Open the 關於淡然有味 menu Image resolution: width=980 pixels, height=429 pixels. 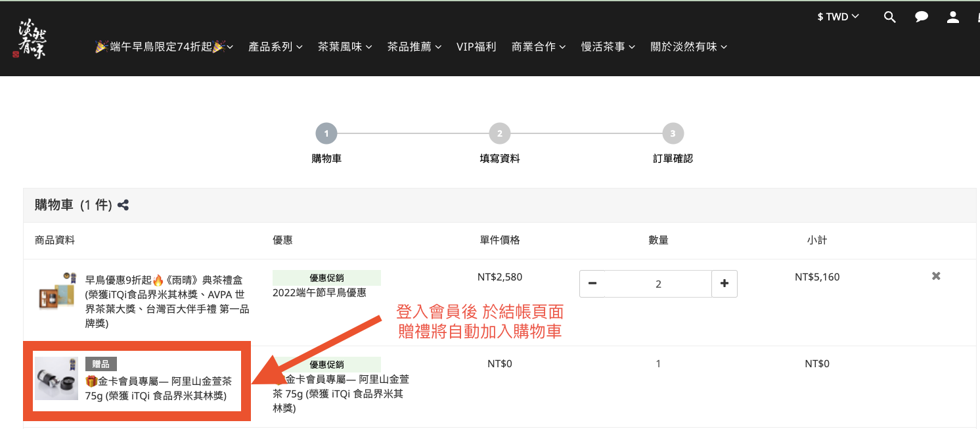coord(688,47)
